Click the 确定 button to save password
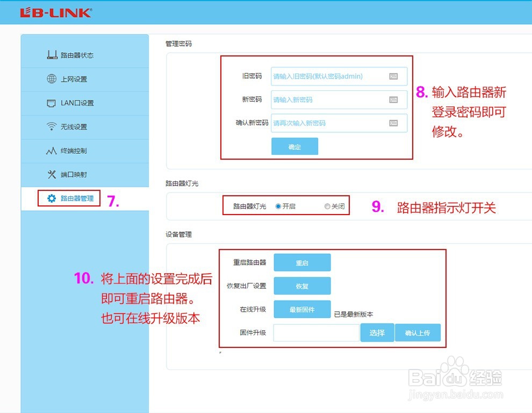 click(x=294, y=146)
